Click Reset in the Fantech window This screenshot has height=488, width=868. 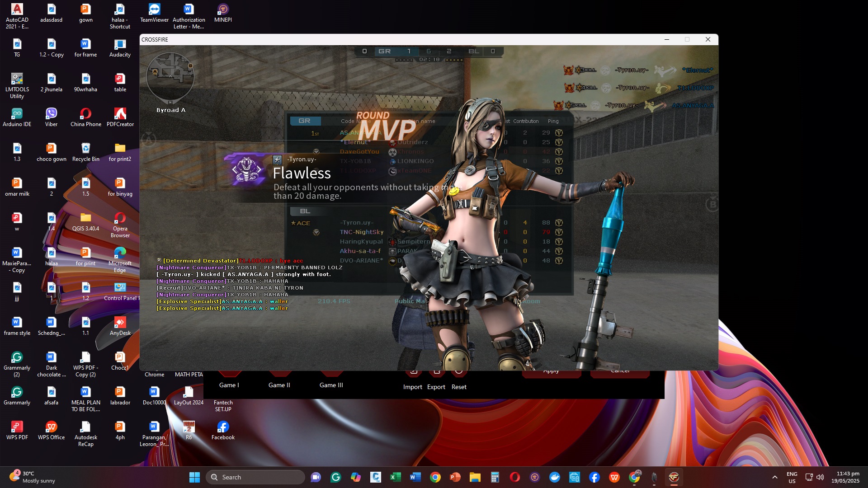tap(459, 387)
